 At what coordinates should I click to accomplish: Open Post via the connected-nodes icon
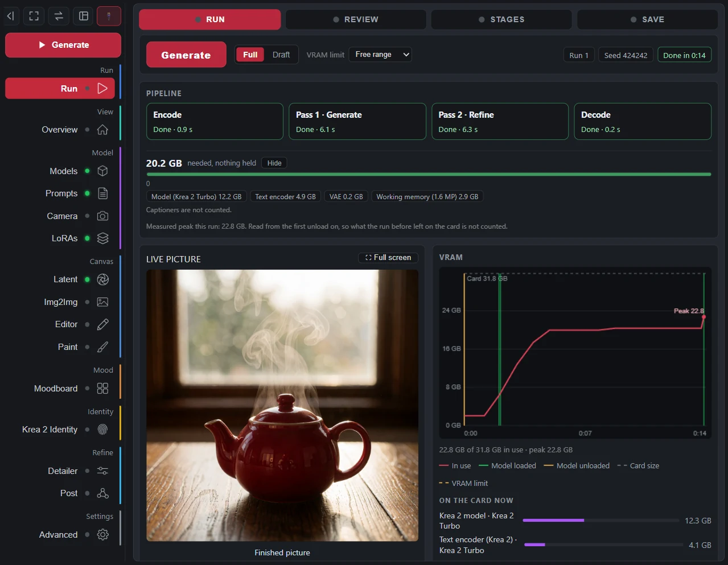[x=102, y=493]
